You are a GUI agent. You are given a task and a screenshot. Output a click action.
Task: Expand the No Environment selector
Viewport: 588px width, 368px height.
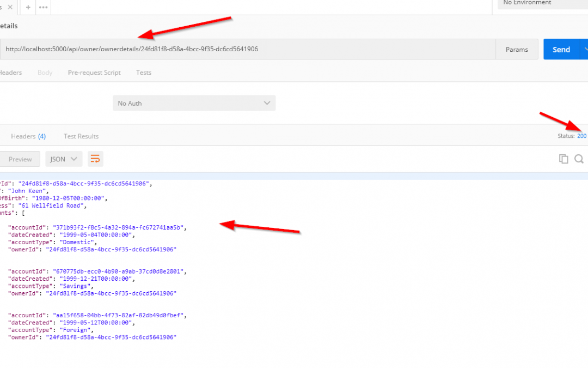click(x=542, y=3)
